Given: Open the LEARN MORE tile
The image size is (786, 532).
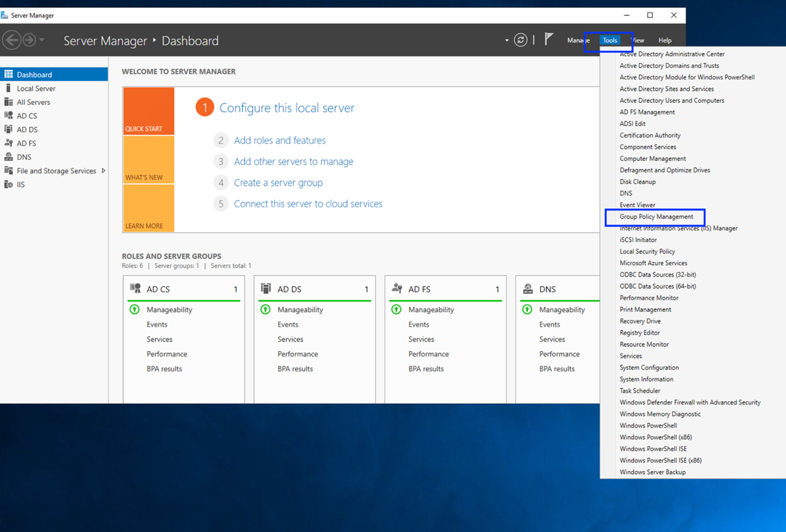Looking at the screenshot, I should 149,208.
